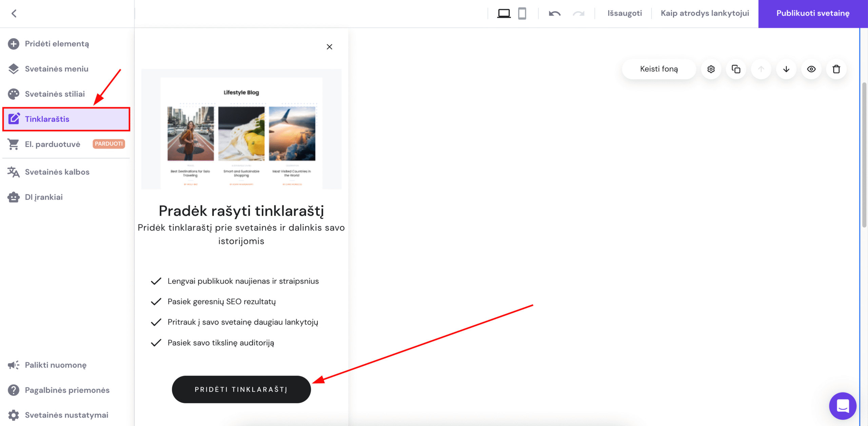Switch to desktop laptop view icon
Image resolution: width=868 pixels, height=426 pixels.
pos(504,14)
